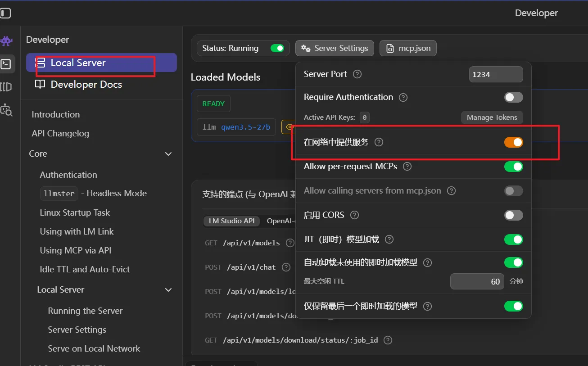Open the My Models icon in the sidebar
This screenshot has height=366, width=588.
pos(7,87)
